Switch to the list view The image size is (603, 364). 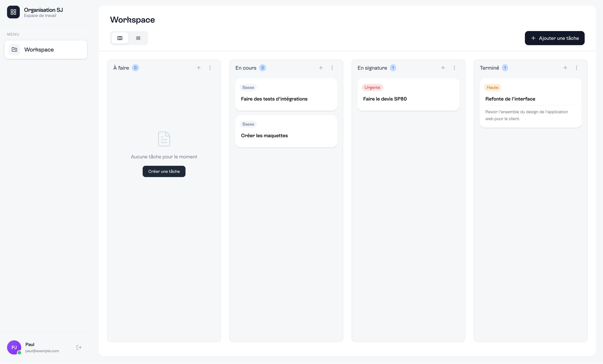pos(138,38)
